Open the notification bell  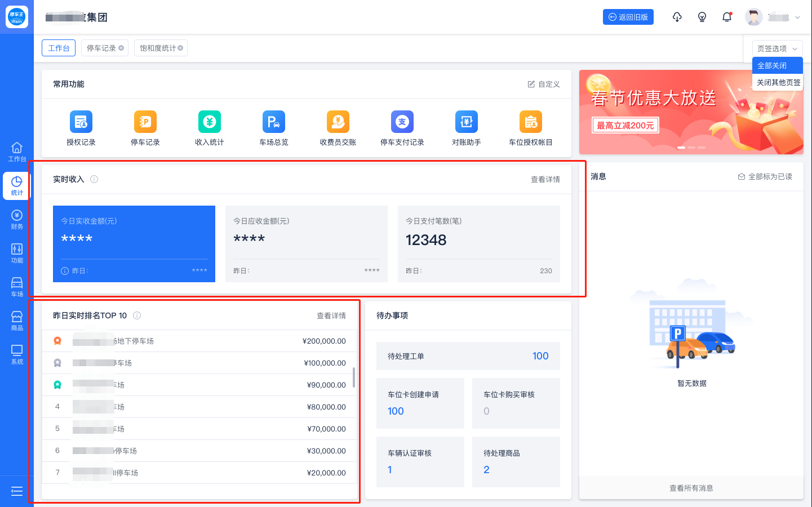(727, 17)
